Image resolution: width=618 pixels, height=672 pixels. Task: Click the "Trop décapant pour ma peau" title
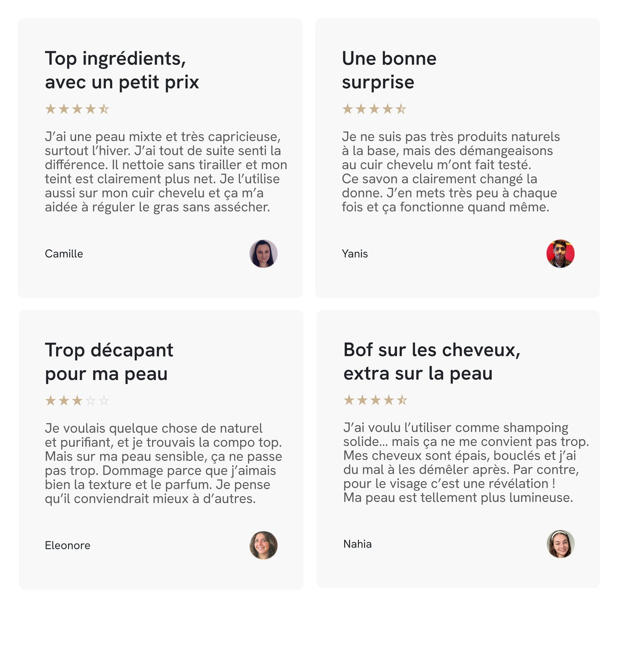[109, 362]
